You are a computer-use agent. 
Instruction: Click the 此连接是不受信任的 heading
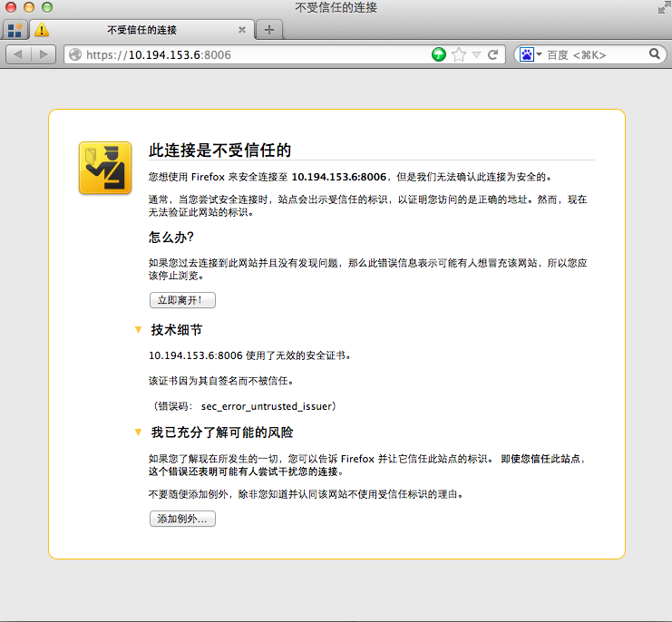tap(219, 151)
